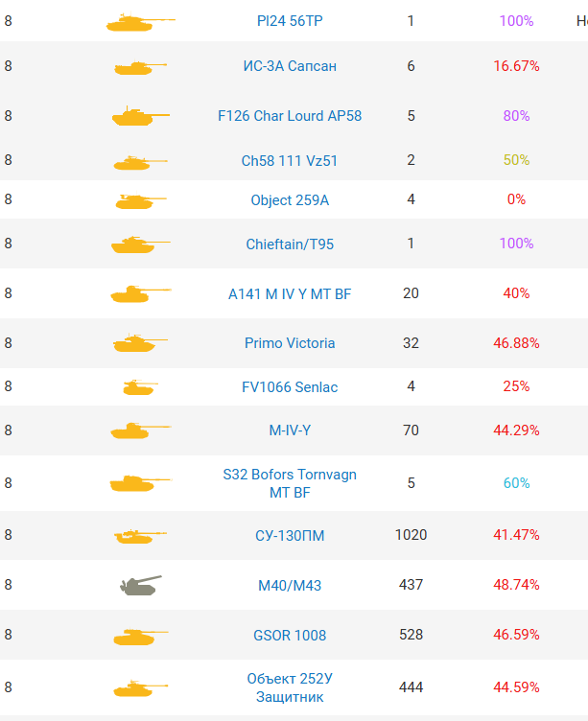The height and width of the screenshot is (721, 588).
Task: Open the Pl24 56TP tank link
Action: pyautogui.click(x=290, y=20)
